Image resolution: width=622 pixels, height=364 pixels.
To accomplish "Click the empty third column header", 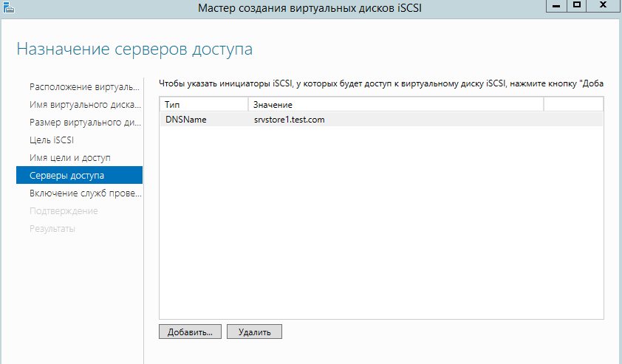I will coord(573,105).
